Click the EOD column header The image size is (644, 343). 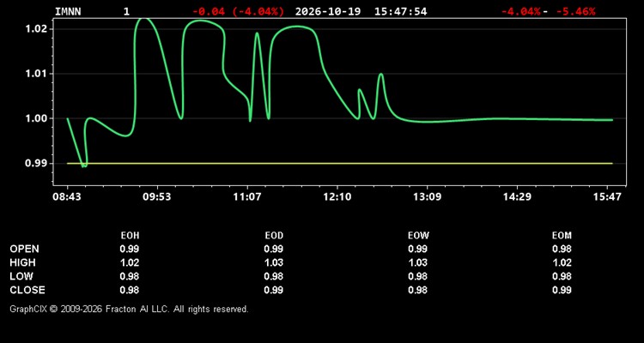[274, 236]
